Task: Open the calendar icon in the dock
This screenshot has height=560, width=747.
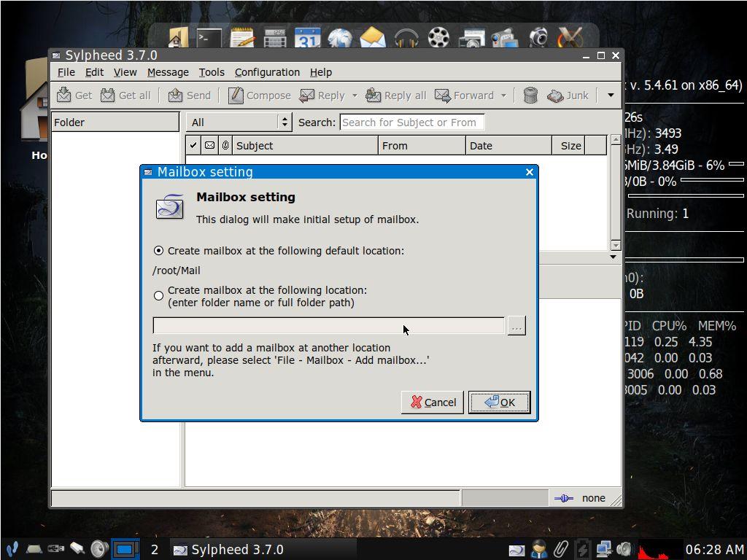Action: 307,39
